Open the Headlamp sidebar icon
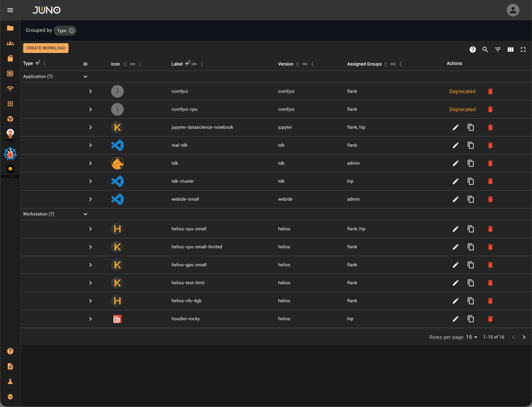The height and width of the screenshot is (407, 532). point(10,171)
